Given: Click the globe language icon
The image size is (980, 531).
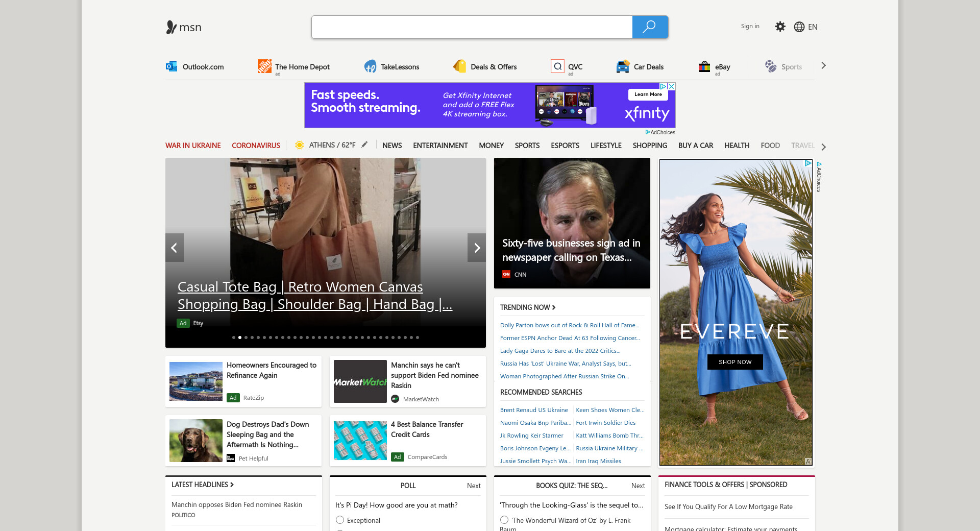Looking at the screenshot, I should click(799, 27).
